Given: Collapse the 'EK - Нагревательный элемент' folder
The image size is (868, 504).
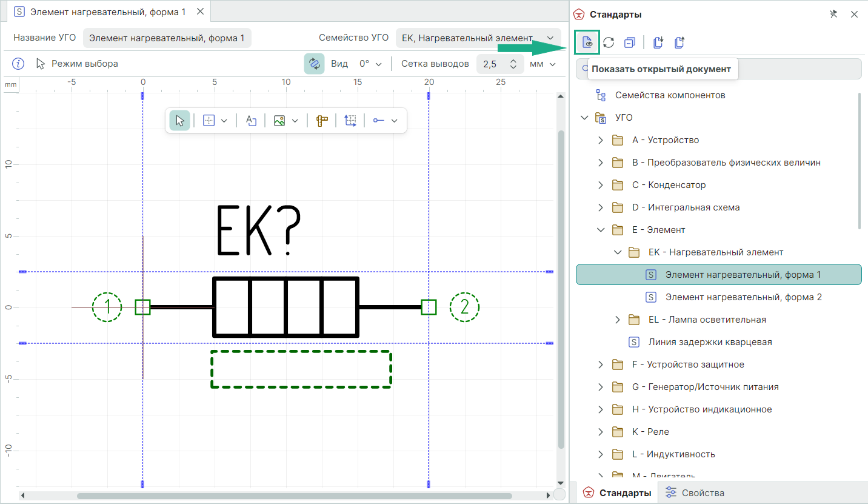Looking at the screenshot, I should pos(617,252).
